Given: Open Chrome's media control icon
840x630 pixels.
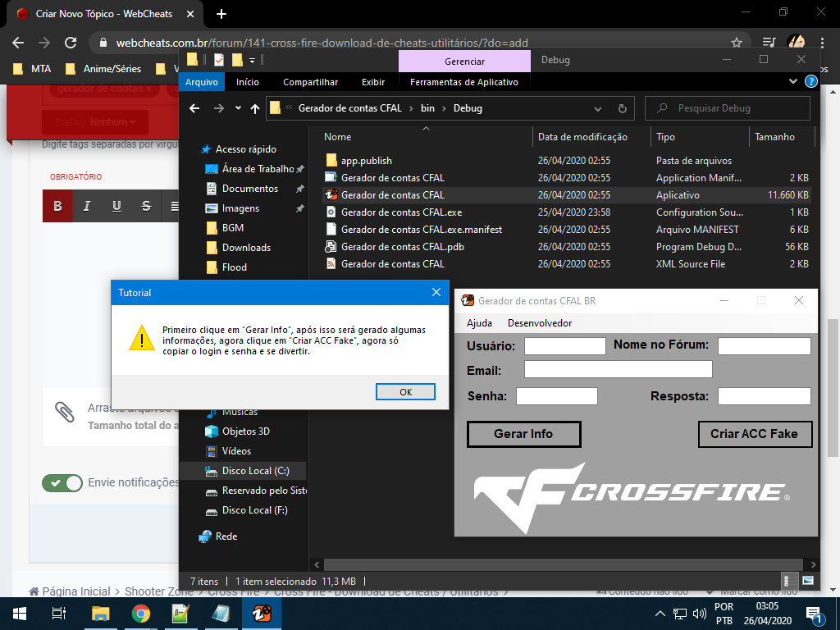Looking at the screenshot, I should (x=769, y=43).
